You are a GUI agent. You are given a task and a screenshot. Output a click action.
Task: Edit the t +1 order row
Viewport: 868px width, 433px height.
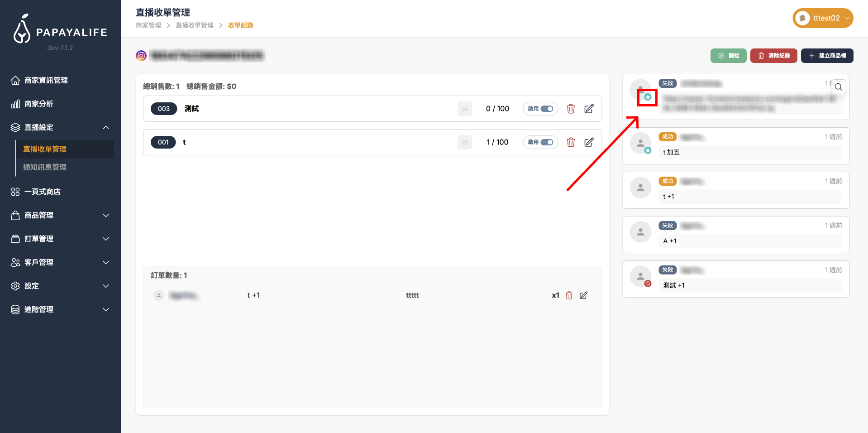583,295
